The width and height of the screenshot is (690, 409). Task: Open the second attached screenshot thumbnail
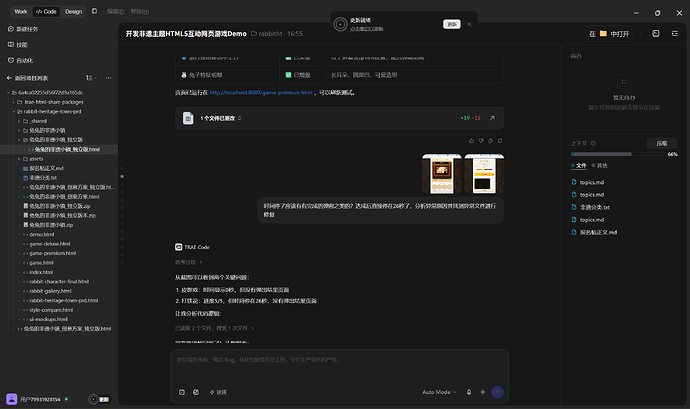(484, 173)
